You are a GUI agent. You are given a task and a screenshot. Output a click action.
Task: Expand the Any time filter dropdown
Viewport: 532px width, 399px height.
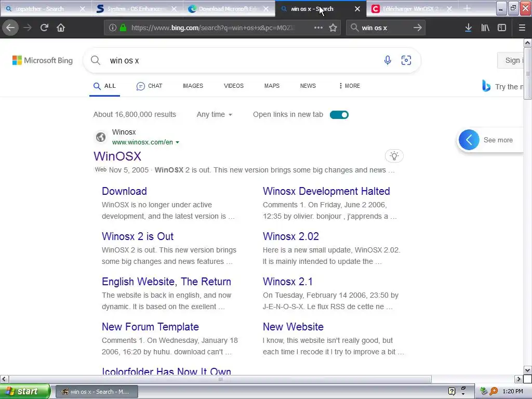[215, 115]
